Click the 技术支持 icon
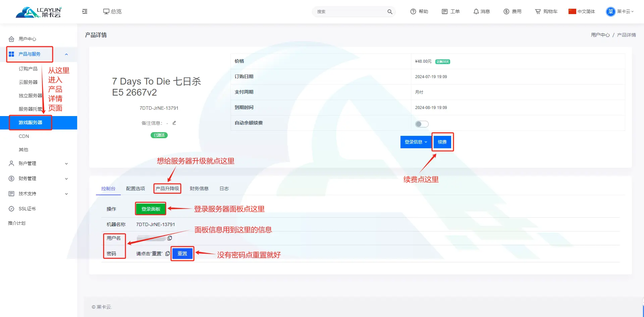This screenshot has height=317, width=644. [11, 194]
